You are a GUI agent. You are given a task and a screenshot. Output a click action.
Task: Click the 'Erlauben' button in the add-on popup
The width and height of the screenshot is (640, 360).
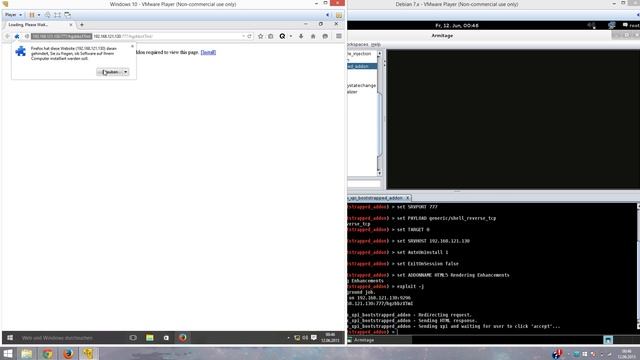(x=109, y=72)
